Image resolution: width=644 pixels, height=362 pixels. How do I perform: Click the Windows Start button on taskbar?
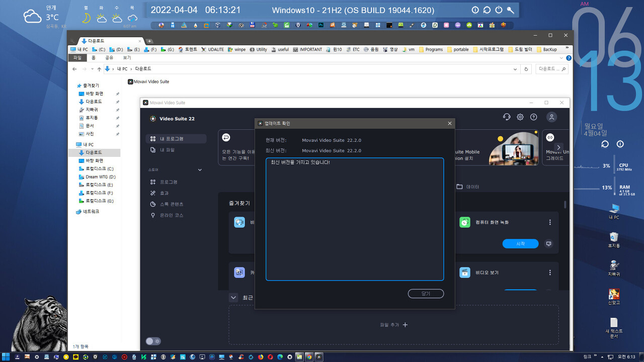click(5, 356)
